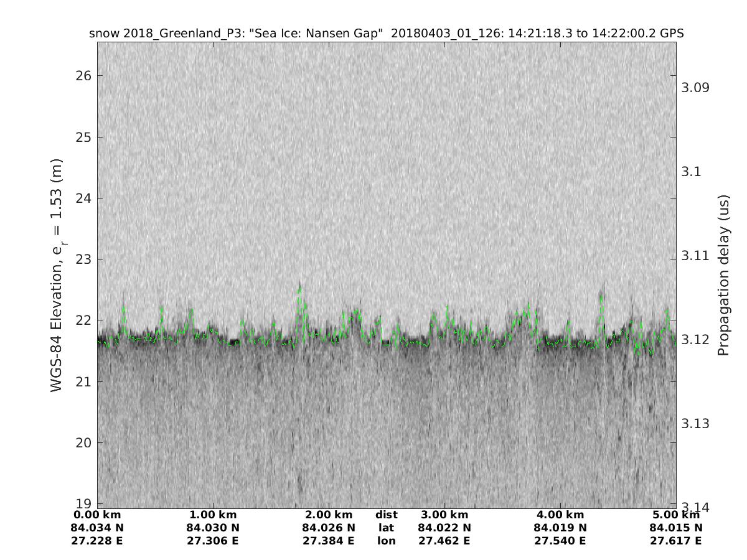Click the 27.617 E longitude label

click(676, 541)
